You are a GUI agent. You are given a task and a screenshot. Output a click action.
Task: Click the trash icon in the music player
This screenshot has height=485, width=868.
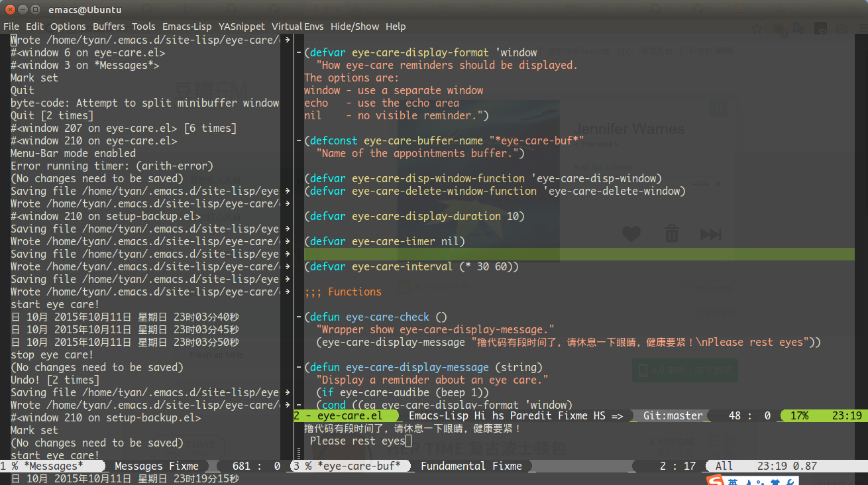click(672, 233)
